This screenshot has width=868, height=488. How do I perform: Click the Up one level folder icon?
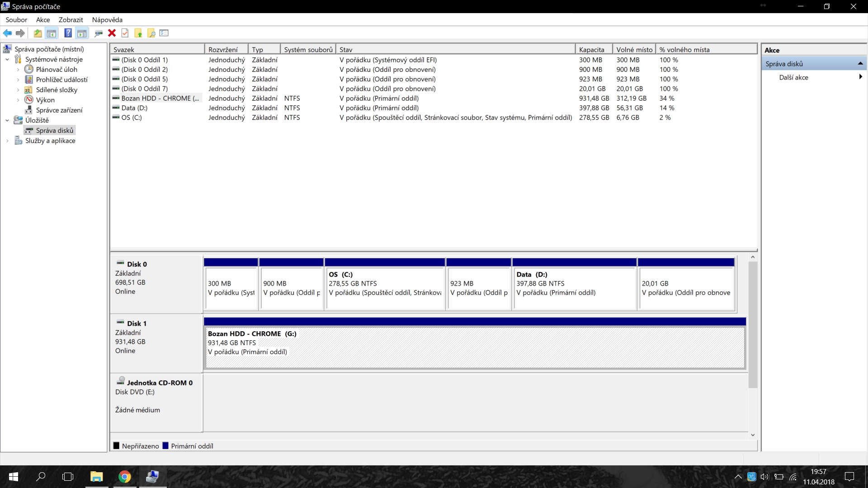(x=38, y=33)
